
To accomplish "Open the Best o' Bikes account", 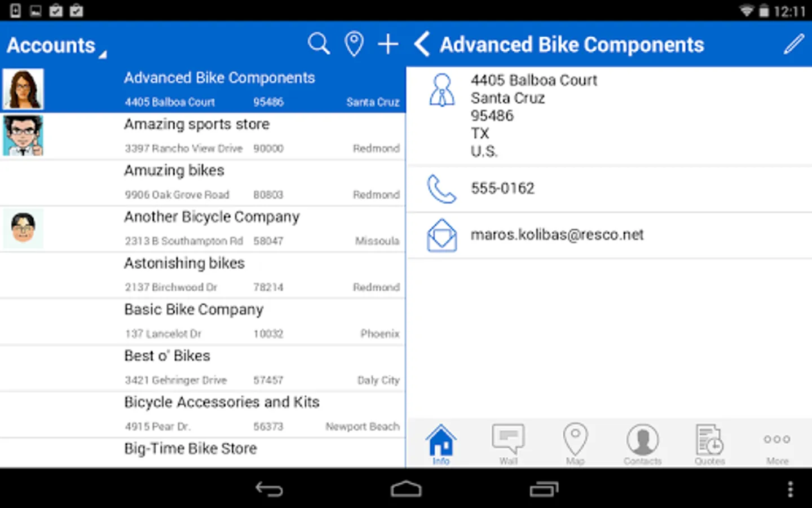I will pyautogui.click(x=202, y=368).
